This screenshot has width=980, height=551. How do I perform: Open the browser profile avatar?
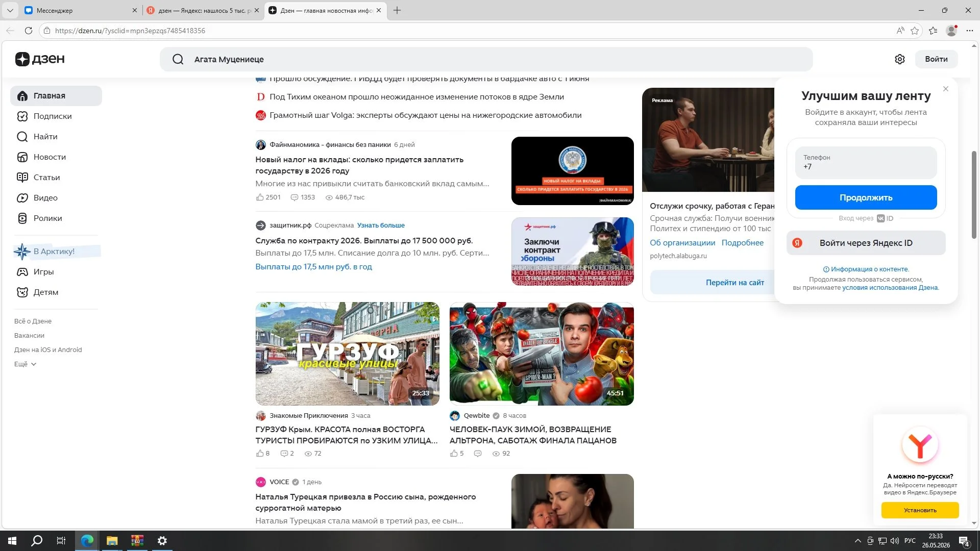point(951,31)
